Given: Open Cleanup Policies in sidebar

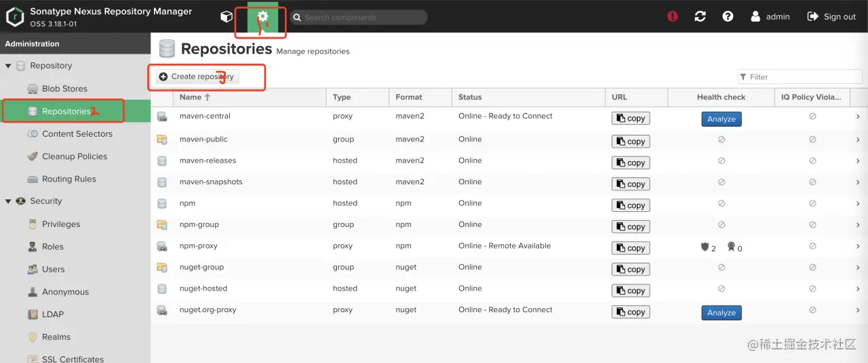Looking at the screenshot, I should [x=75, y=156].
